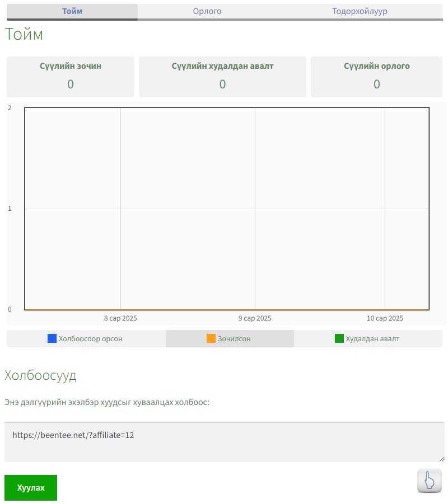Click the hand pointer icon button
The height and width of the screenshot is (504, 448).
point(430,481)
